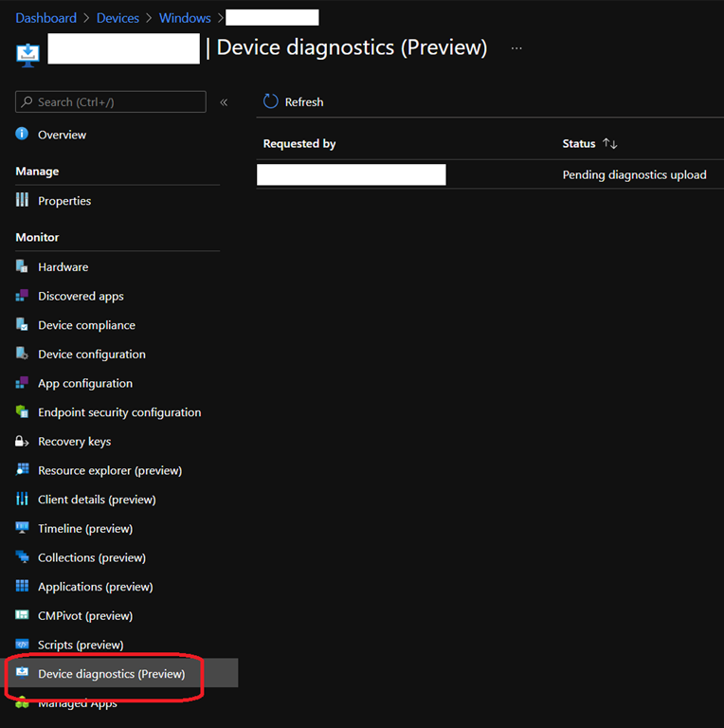Click the Requested by column header

point(299,144)
